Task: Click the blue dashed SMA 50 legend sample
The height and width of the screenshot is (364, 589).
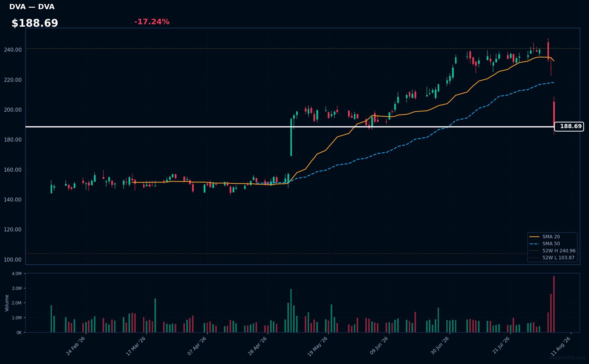Action: (x=534, y=244)
